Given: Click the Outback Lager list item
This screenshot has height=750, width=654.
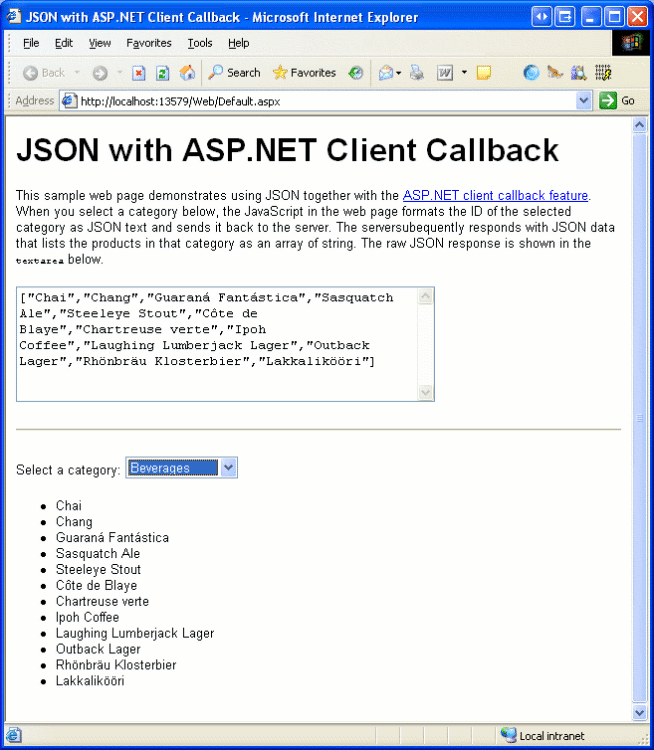Looking at the screenshot, I should coord(98,649).
